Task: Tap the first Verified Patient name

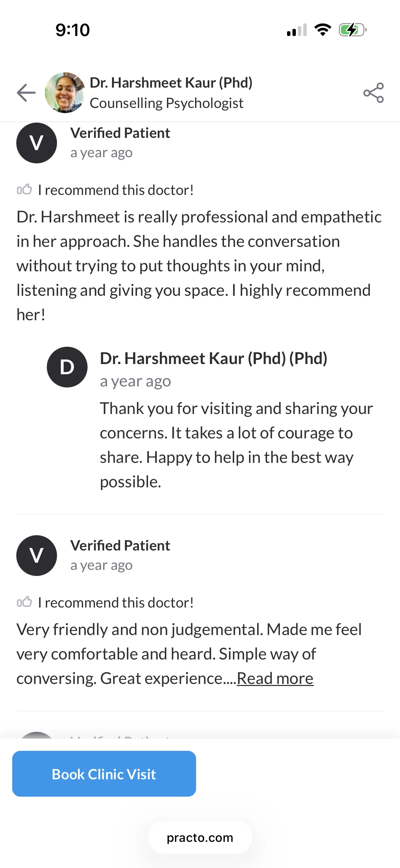Action: point(120,133)
